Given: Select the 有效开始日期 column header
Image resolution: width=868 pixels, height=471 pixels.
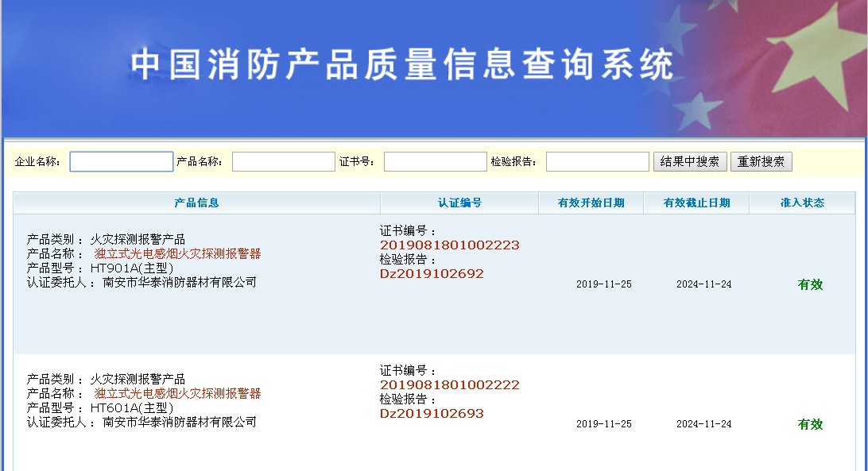Looking at the screenshot, I should [591, 203].
